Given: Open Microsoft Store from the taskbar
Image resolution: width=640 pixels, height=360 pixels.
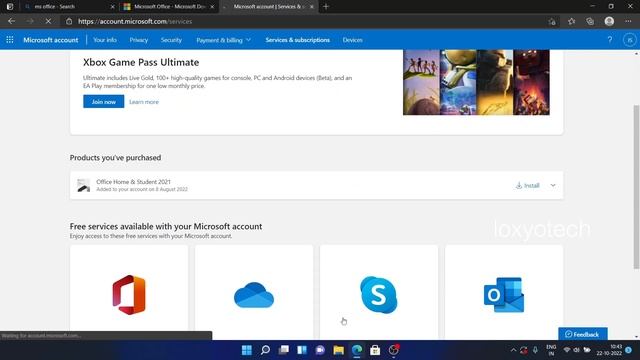Looking at the screenshot, I should tap(375, 350).
